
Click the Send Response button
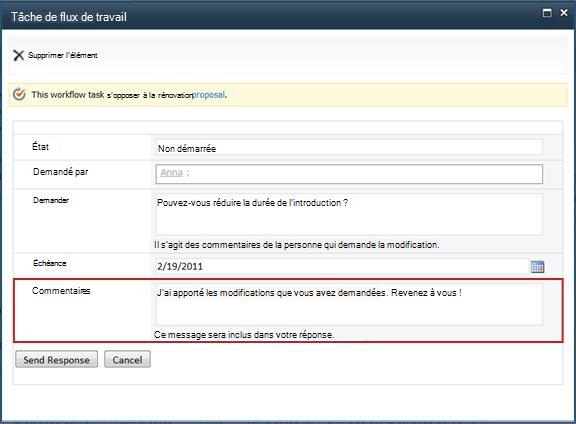57,359
